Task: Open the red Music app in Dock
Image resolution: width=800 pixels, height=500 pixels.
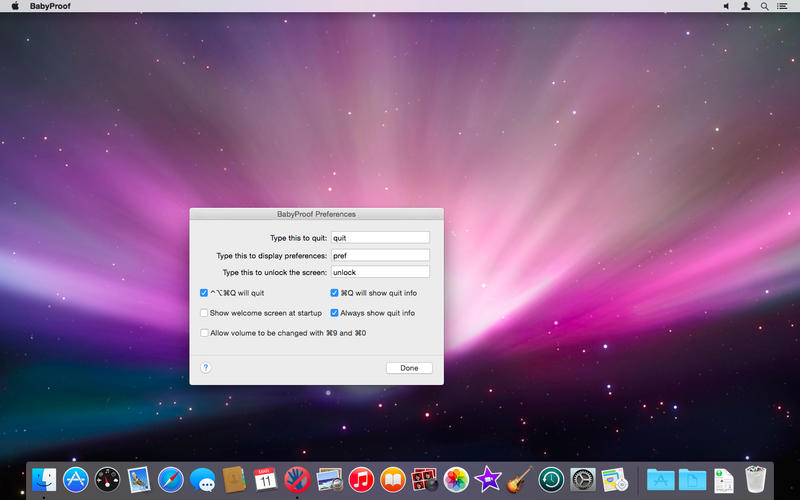Action: point(361,480)
